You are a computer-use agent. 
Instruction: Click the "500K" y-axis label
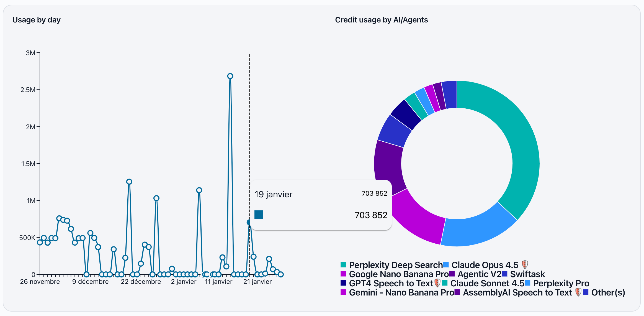point(27,238)
